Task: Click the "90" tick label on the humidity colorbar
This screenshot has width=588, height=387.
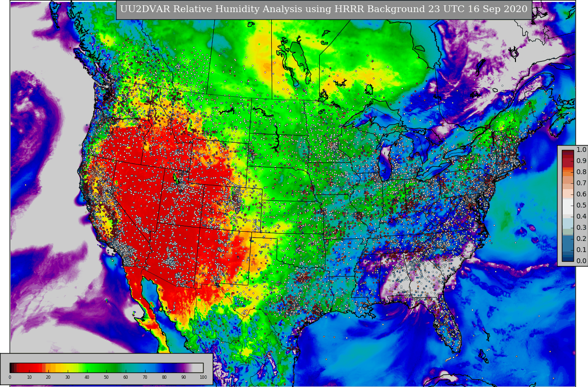Action: pyautogui.click(x=184, y=377)
